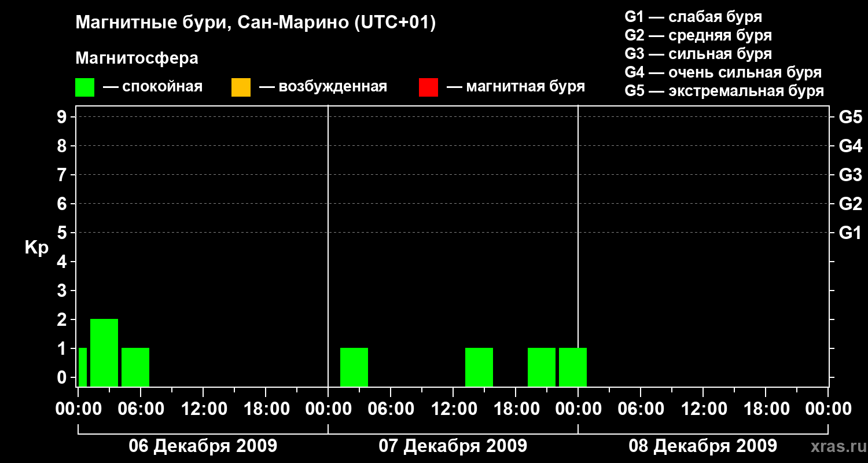Click the orange 'возбужденная' legend swatch

241,87
